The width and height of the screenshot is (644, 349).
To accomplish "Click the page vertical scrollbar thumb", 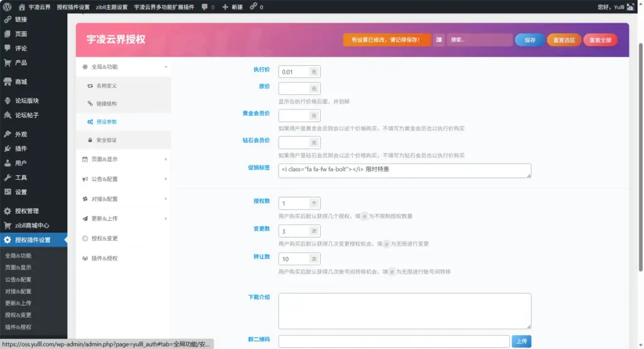I will (640, 157).
